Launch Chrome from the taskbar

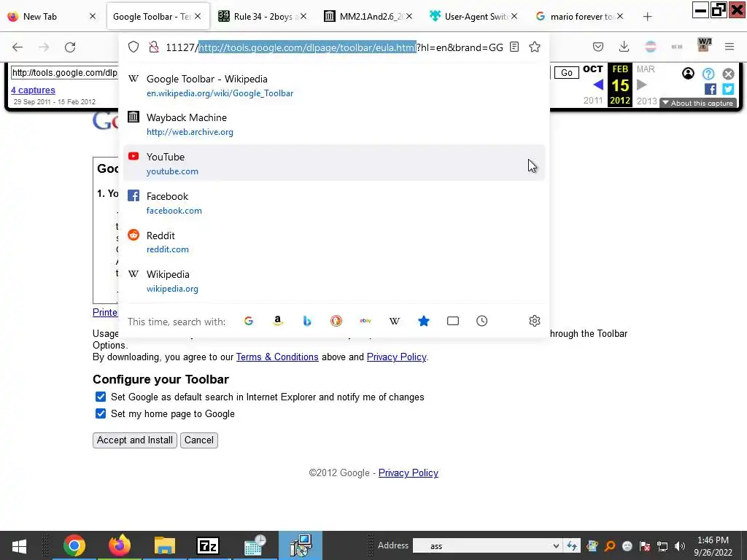(x=74, y=545)
